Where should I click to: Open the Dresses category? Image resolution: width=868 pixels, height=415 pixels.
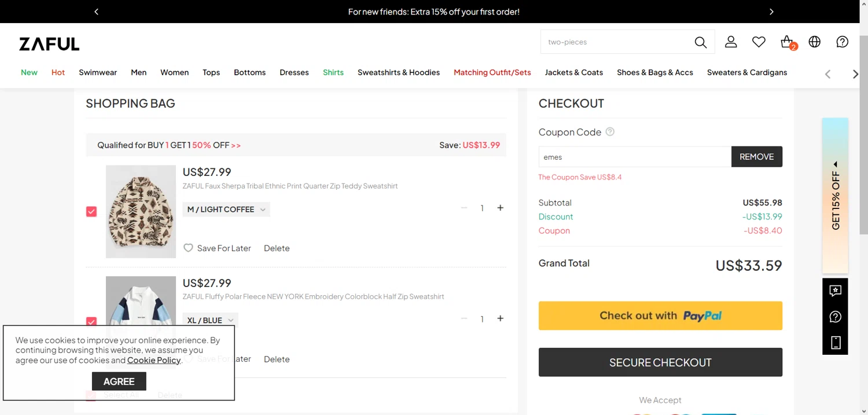tap(294, 72)
